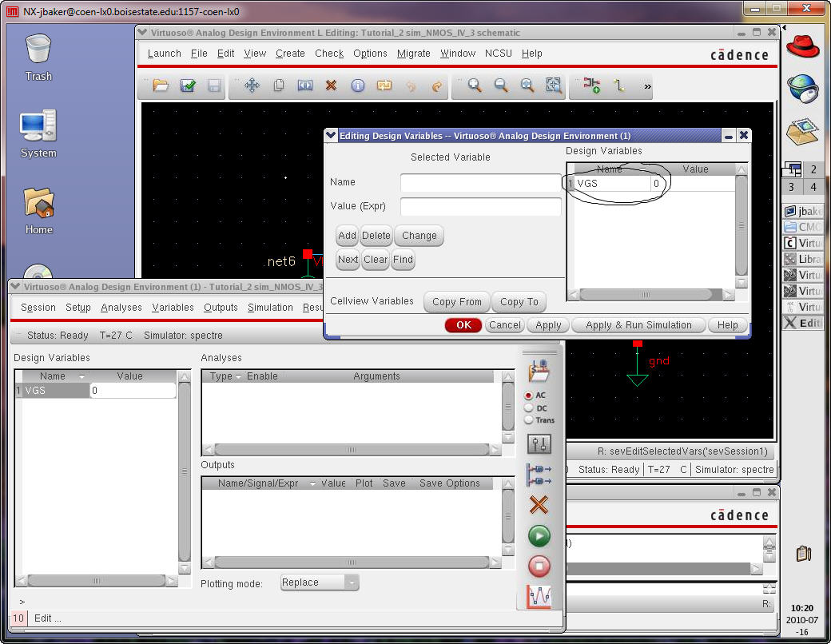Click the orange X delete icon in ADE

[539, 505]
